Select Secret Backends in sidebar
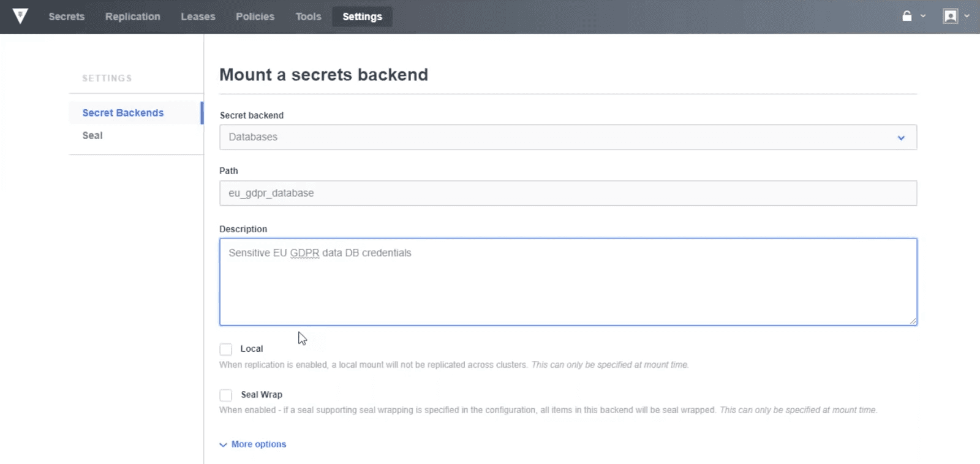980x464 pixels. point(123,113)
